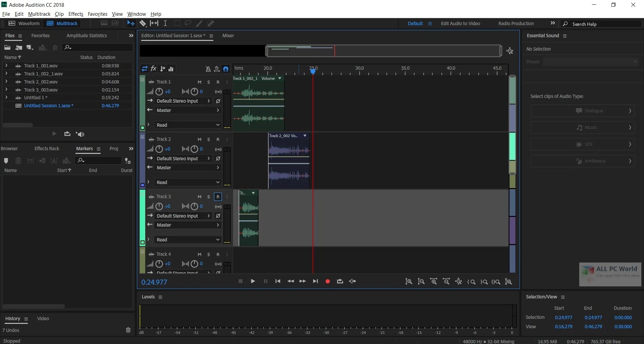
Task: Open Track 1 Read automation dropdown
Action: click(x=187, y=125)
